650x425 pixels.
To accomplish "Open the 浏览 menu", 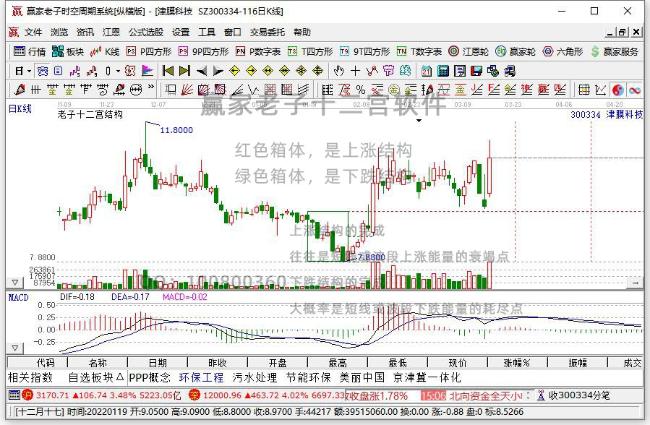I will pos(59,32).
